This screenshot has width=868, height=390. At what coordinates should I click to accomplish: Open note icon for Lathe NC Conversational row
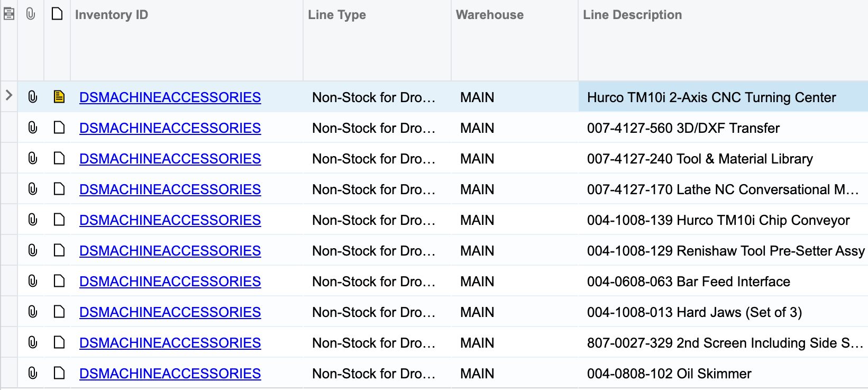(x=59, y=189)
